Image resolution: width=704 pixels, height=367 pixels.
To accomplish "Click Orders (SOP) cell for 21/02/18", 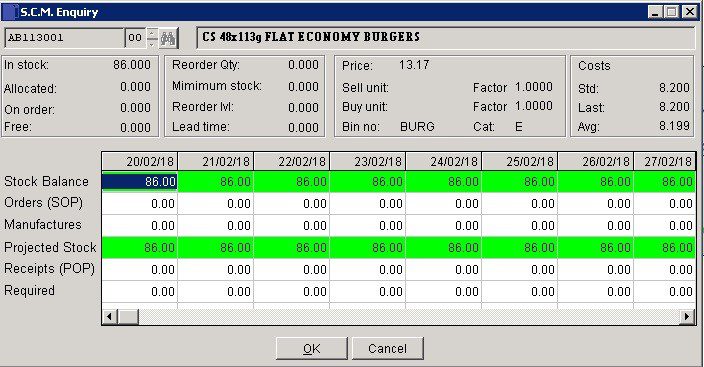I will (x=216, y=203).
